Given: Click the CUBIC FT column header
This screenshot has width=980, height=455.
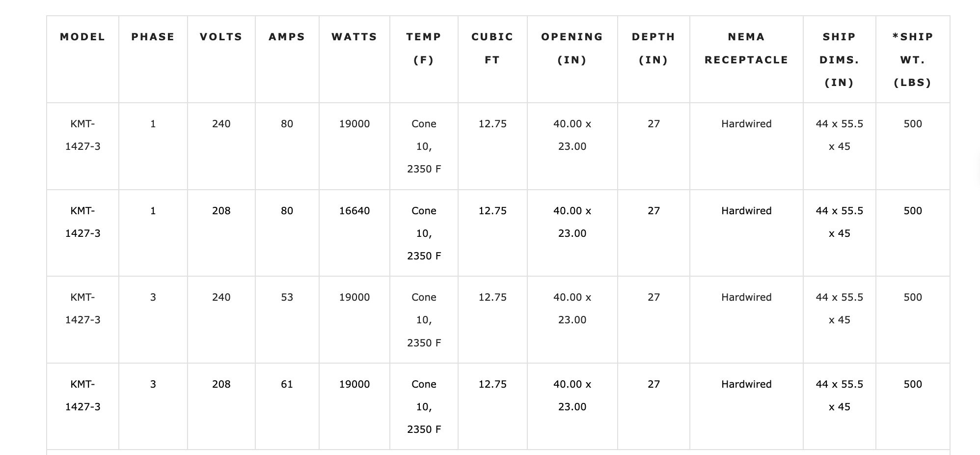Looking at the screenshot, I should coord(492,48).
